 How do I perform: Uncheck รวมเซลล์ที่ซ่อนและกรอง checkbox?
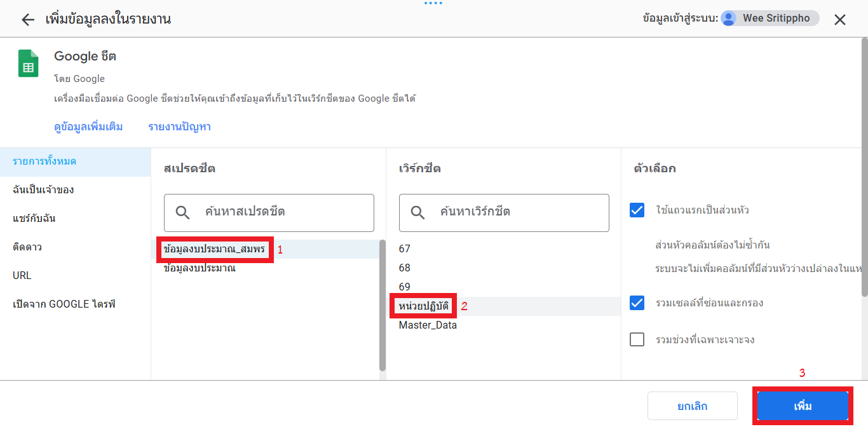click(637, 303)
